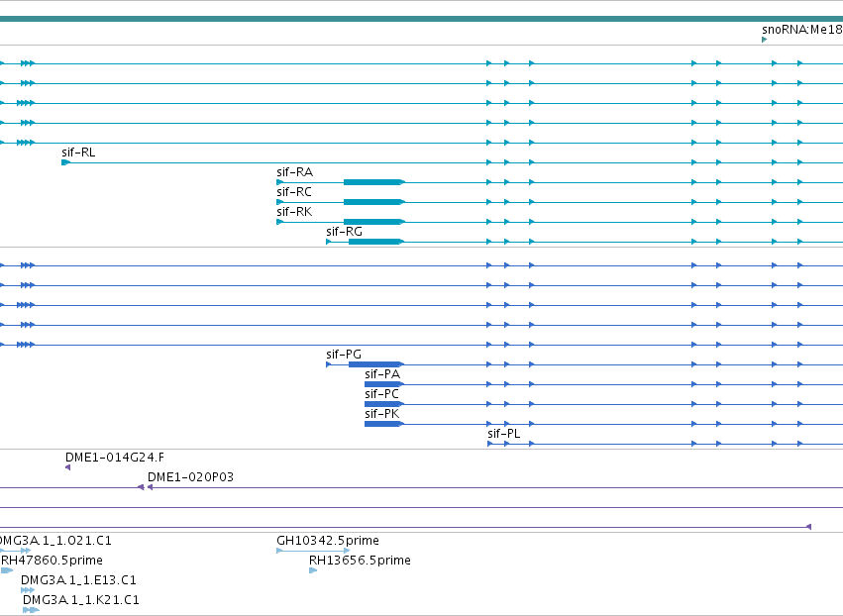Click the sif-PG coding exon block
Image resolution: width=843 pixels, height=616 pixels.
pyautogui.click(x=375, y=364)
